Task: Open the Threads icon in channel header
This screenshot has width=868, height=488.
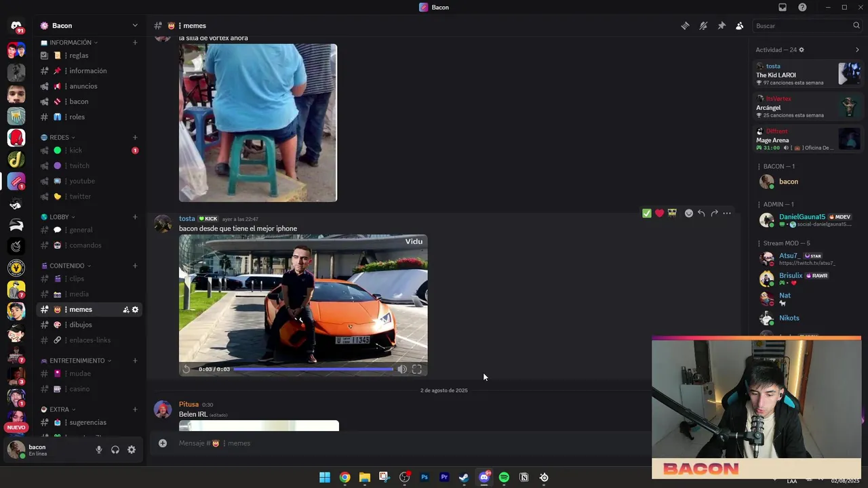Action: 686,26
